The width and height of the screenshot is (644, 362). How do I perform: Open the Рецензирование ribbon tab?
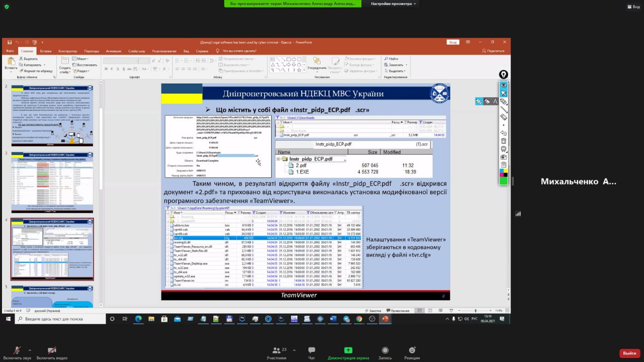(x=164, y=51)
